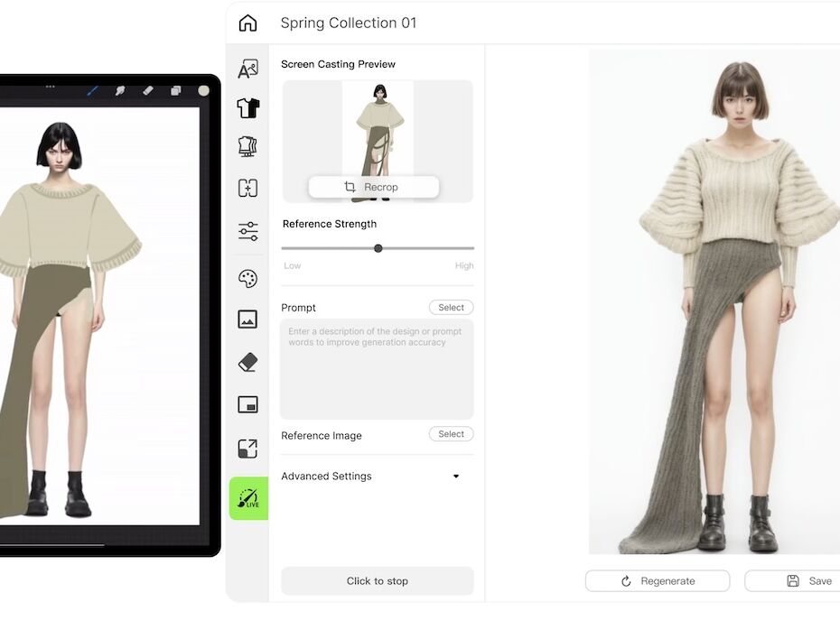The width and height of the screenshot is (840, 630).
Task: Click the expand/upscale image icon
Action: pyautogui.click(x=247, y=449)
